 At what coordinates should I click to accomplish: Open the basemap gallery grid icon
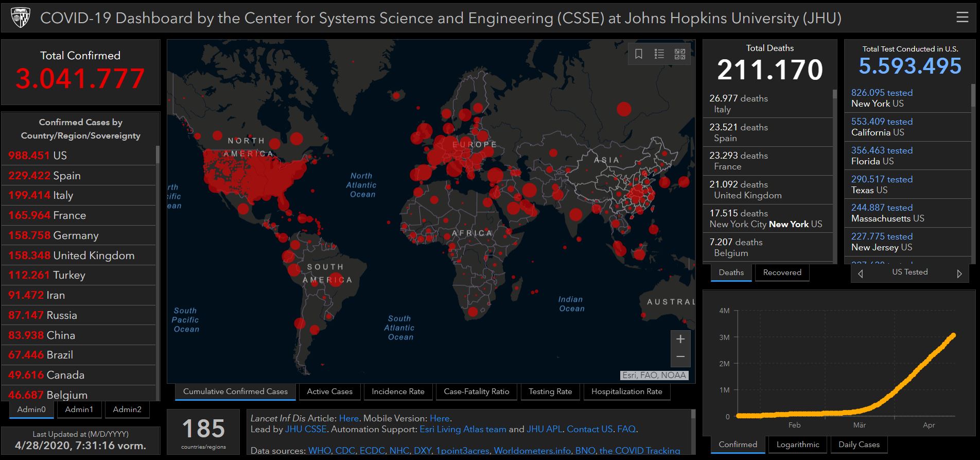click(x=680, y=54)
